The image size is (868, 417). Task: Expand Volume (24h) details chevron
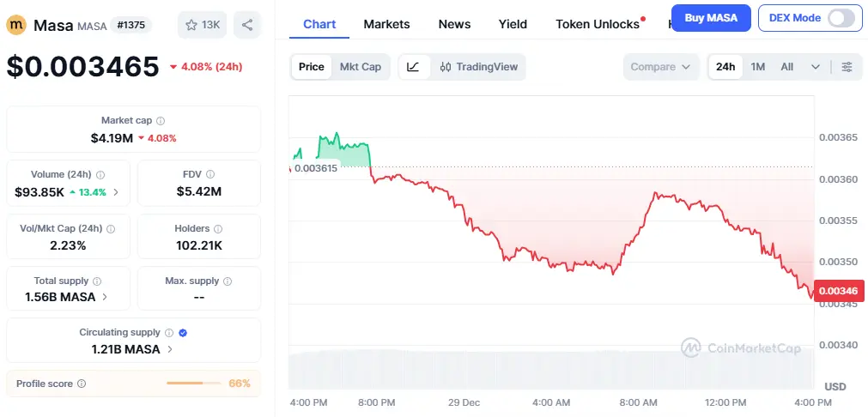coord(116,192)
